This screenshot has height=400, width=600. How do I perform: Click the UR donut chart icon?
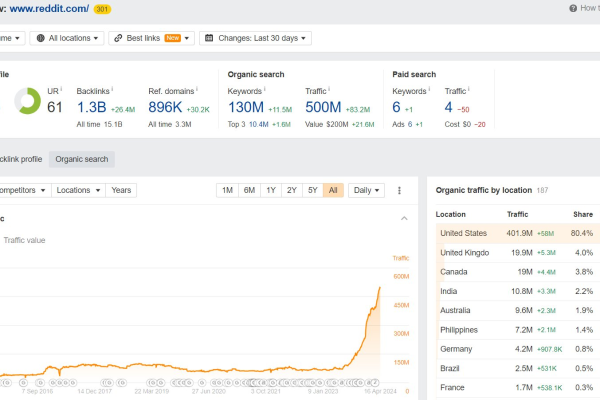coord(28,101)
